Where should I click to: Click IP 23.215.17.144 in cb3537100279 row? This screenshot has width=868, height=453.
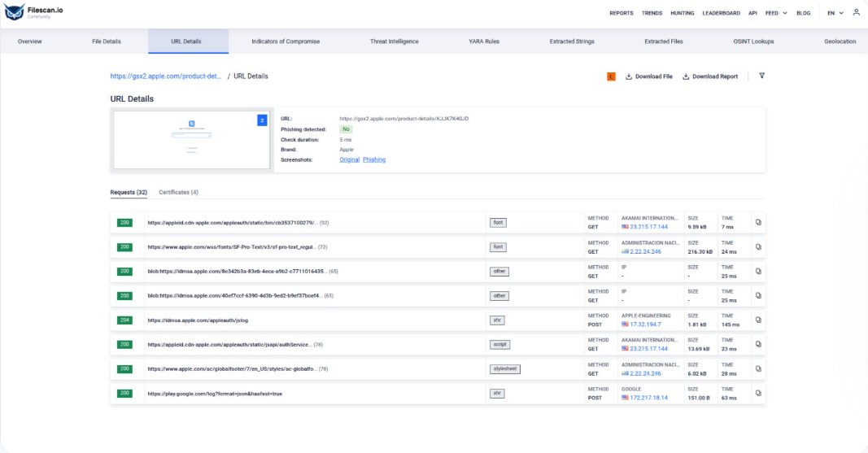649,227
